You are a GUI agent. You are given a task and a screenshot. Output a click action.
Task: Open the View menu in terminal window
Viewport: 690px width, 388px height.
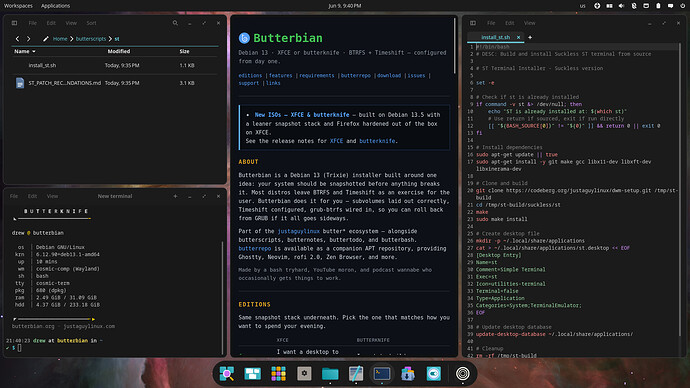[52, 196]
